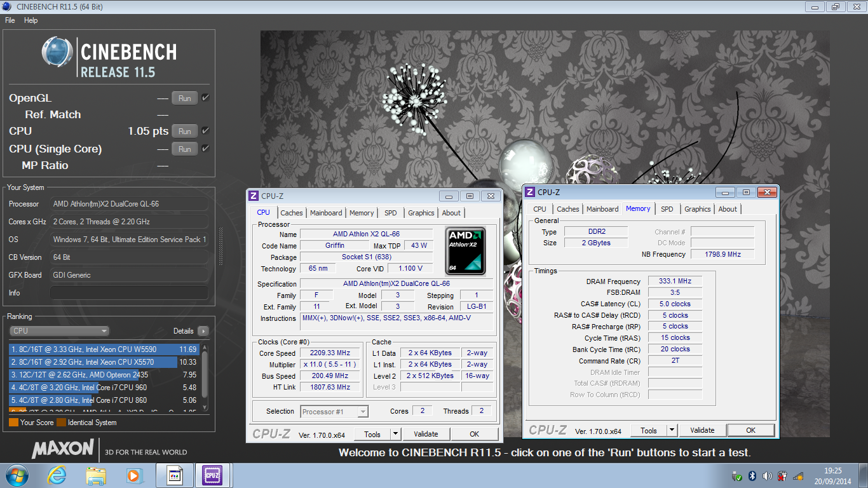Switch to Memory tab in left CPU-Z window

click(362, 213)
